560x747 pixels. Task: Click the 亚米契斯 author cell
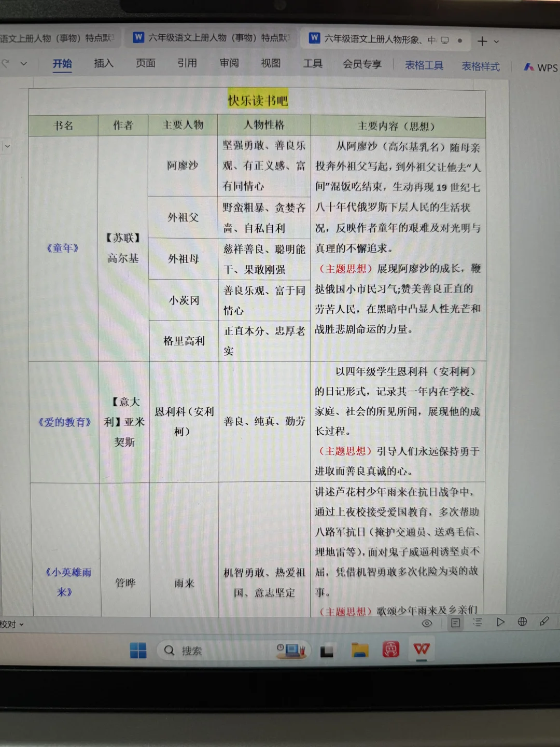(x=124, y=422)
